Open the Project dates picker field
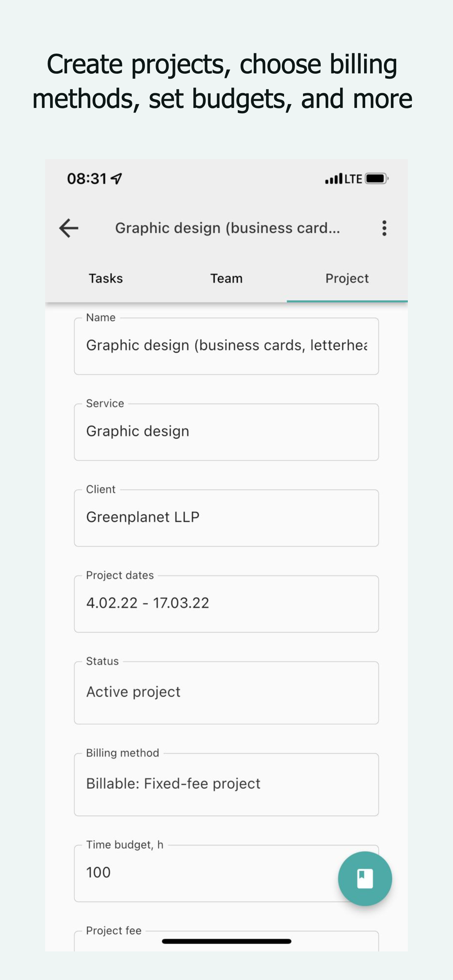Image resolution: width=453 pixels, height=980 pixels. pos(226,604)
